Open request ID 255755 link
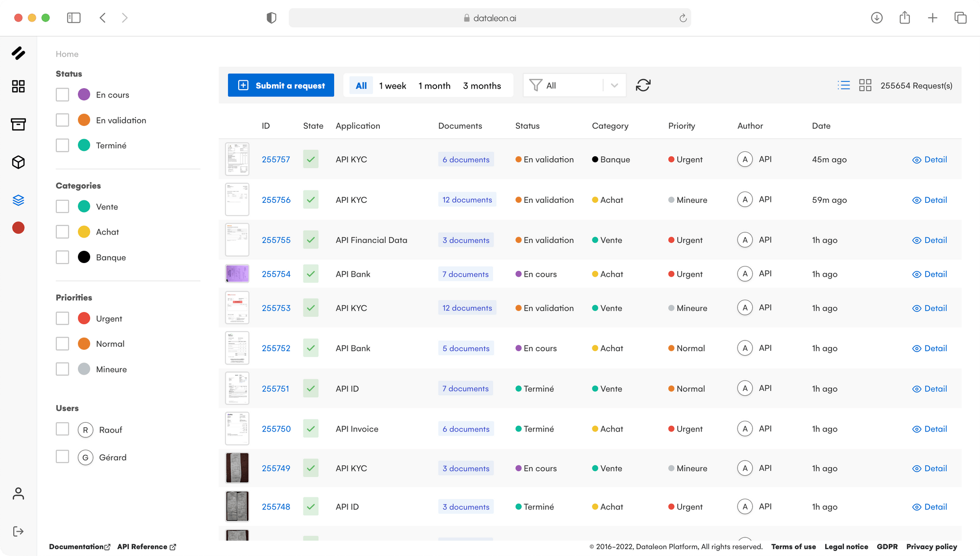 click(x=276, y=240)
